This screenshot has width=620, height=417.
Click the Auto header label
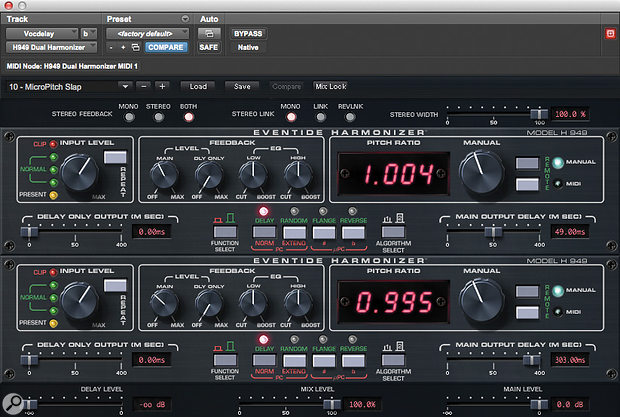[x=209, y=19]
